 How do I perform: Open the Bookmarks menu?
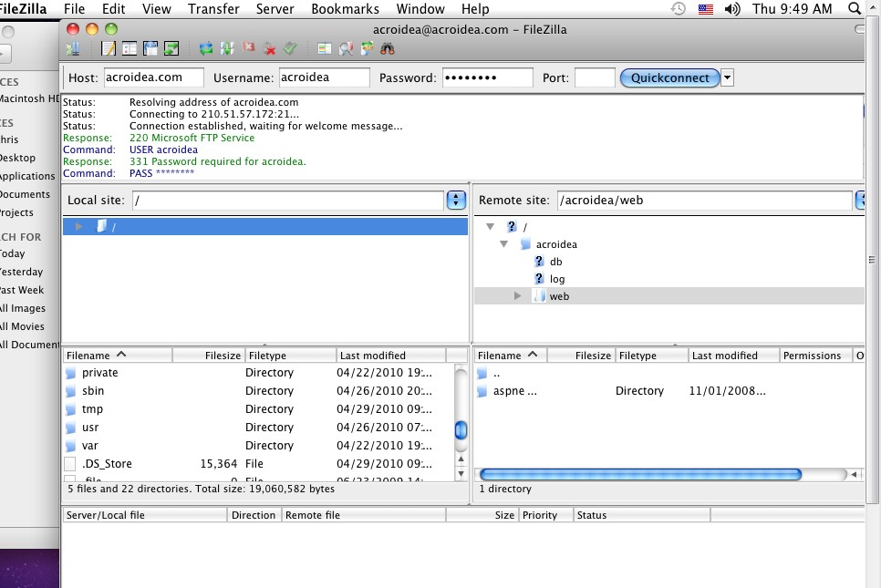coord(345,9)
